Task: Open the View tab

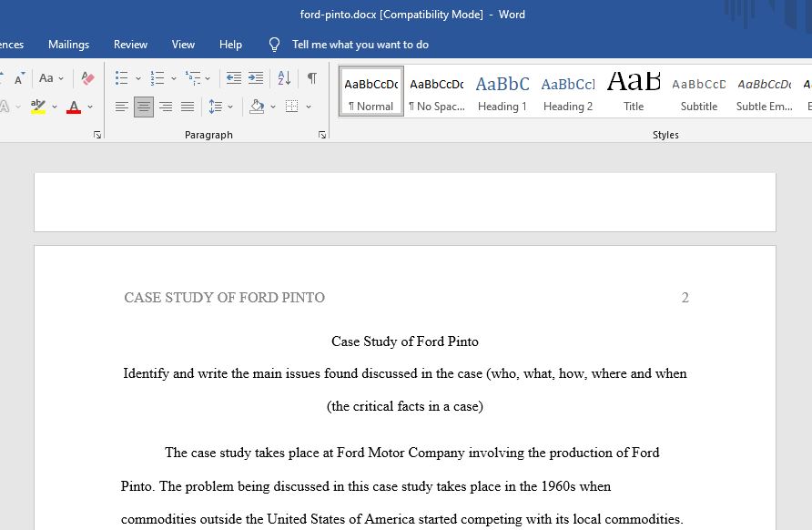Action: 183,45
